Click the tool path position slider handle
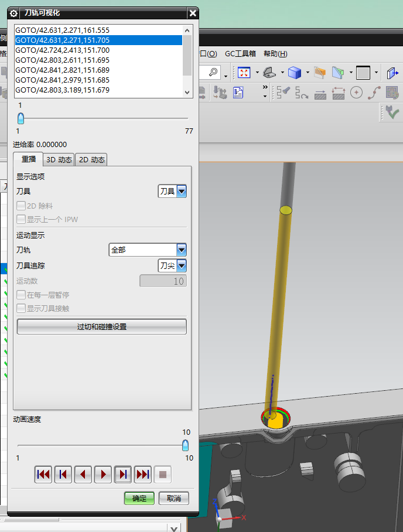The height and width of the screenshot is (532, 403). [x=21, y=119]
